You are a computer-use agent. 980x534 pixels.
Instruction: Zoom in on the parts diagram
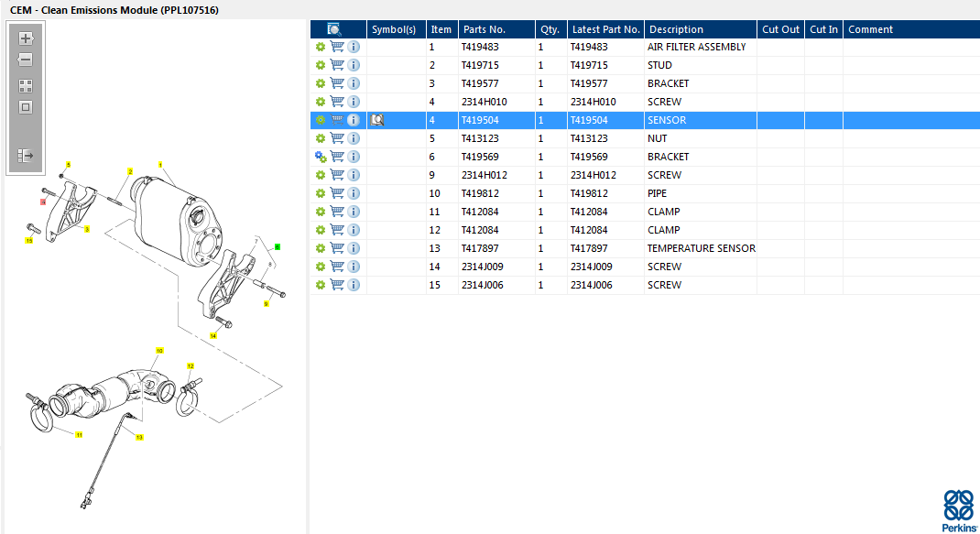(26, 38)
